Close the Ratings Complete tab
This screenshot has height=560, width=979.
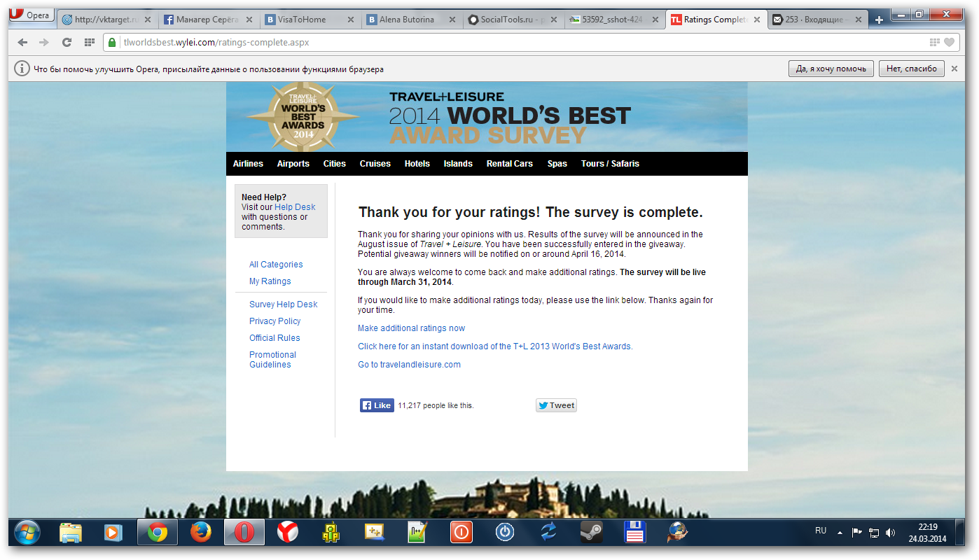point(757,20)
